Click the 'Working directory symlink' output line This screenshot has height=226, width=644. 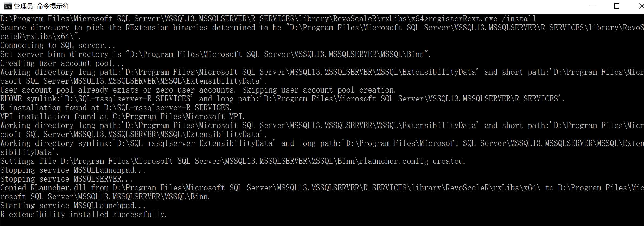[322, 143]
